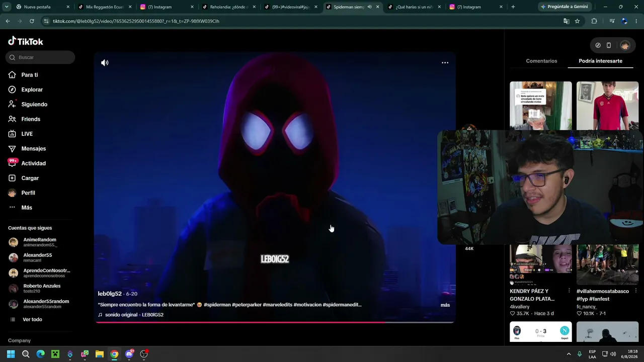Go to the Para ti feed
The height and width of the screenshot is (362, 644).
pos(29,75)
